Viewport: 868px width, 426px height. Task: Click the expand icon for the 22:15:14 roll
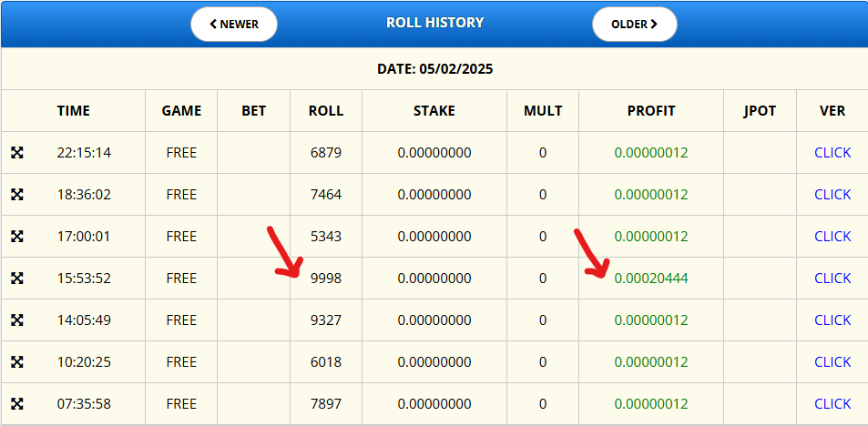[x=17, y=153]
